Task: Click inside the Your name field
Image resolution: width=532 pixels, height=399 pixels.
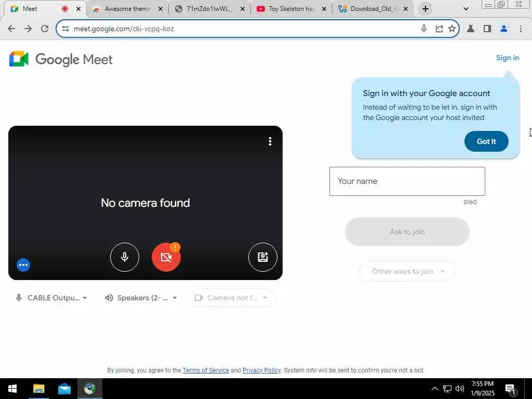Action: tap(407, 181)
